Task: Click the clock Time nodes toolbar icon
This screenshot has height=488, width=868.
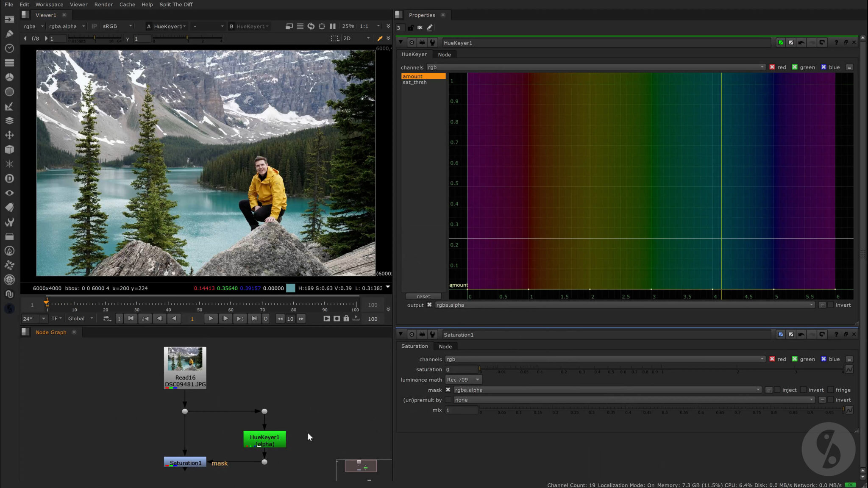Action: [9, 48]
